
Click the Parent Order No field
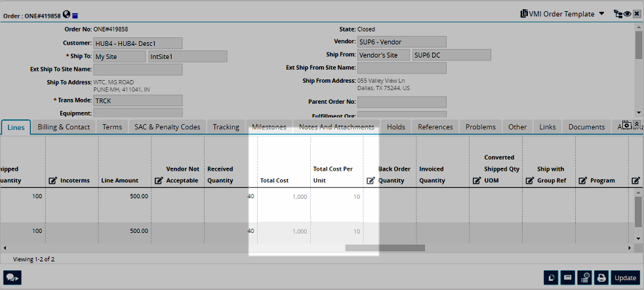(x=401, y=102)
